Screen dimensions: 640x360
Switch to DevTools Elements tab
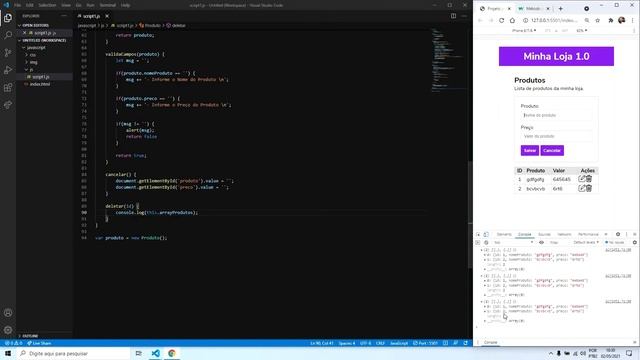tap(504, 234)
